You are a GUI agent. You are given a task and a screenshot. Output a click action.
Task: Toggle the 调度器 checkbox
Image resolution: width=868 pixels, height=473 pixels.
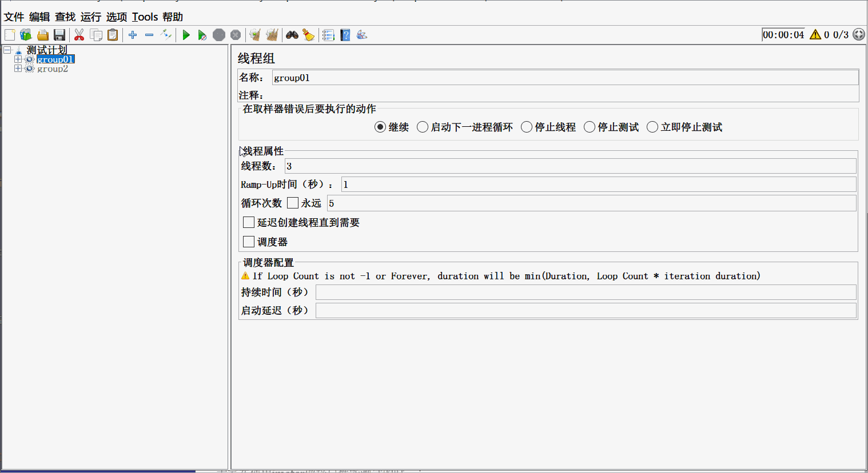coord(249,242)
